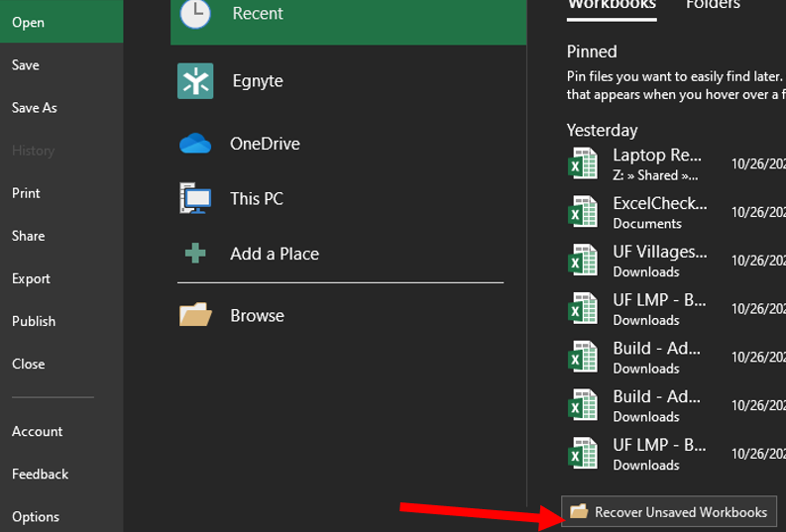This screenshot has width=786, height=532.
Task: Click the Add a Place plus icon
Action: pyautogui.click(x=195, y=254)
